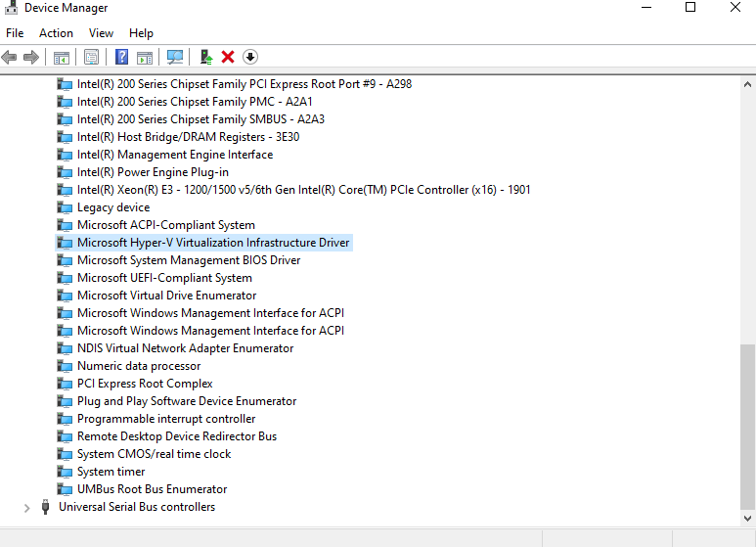Select Microsoft UEFI-Compliant System
The image size is (756, 547).
(164, 278)
